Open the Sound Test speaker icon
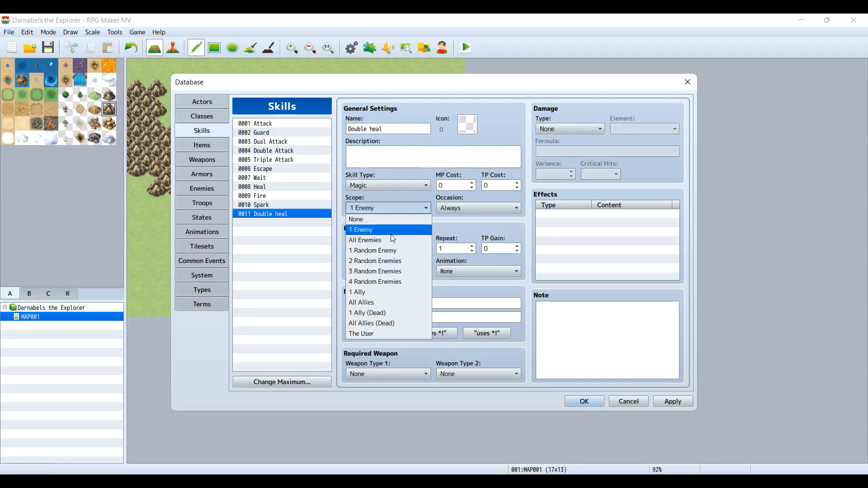The width and height of the screenshot is (868, 488). (x=388, y=47)
